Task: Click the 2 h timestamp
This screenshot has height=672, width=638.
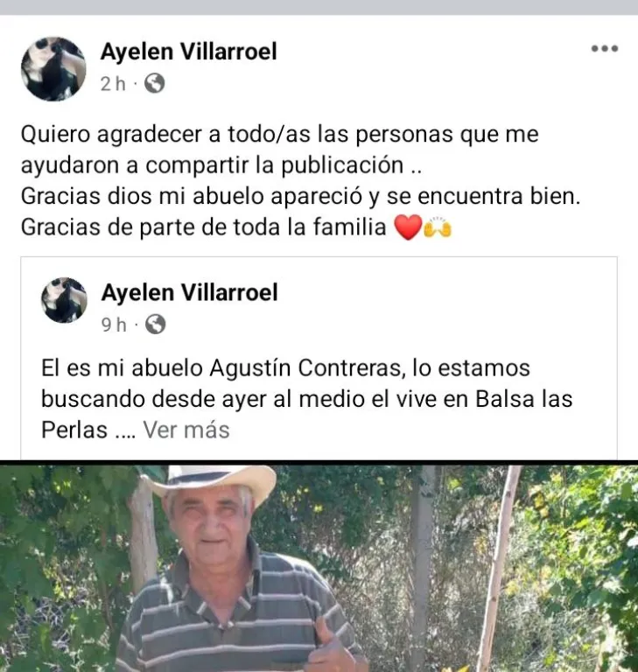Action: click(x=113, y=84)
